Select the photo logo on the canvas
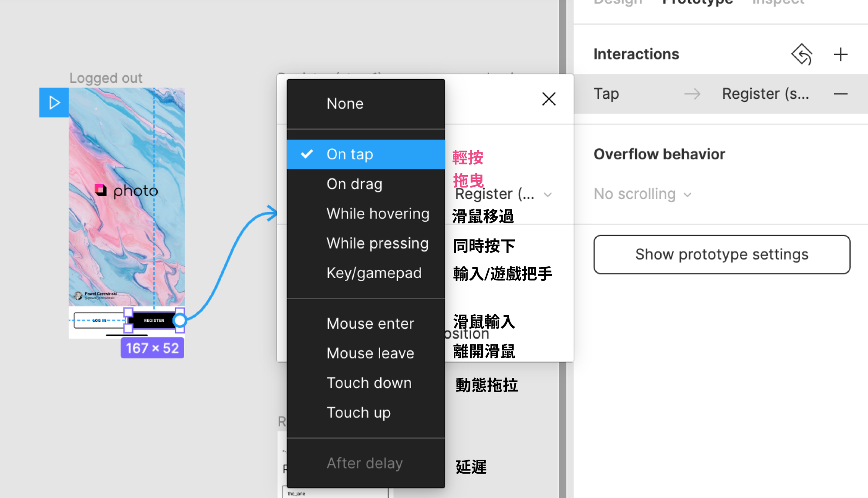Image resolution: width=868 pixels, height=498 pixels. [x=126, y=191]
